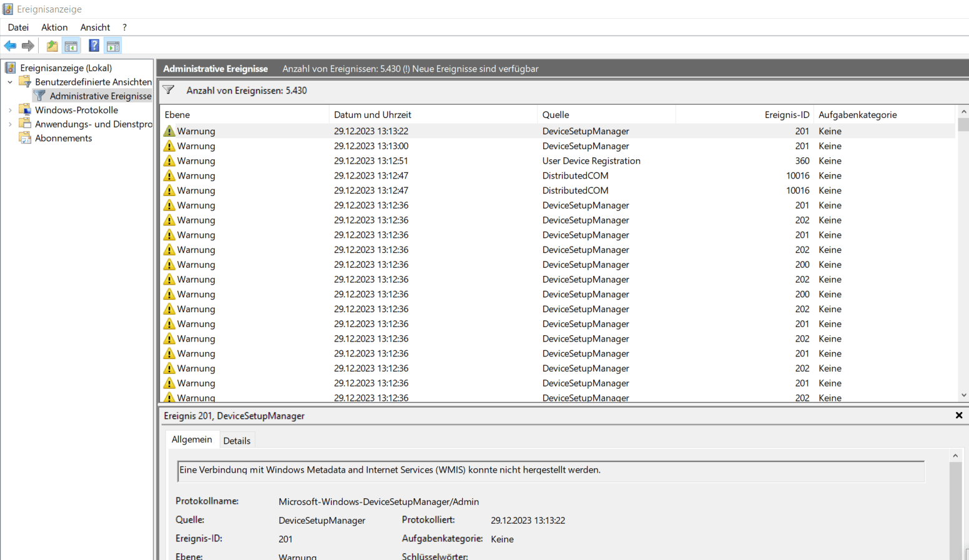Click the Anwendungs- und Dienstprotokolle folder icon
969x560 pixels.
pos(25,124)
